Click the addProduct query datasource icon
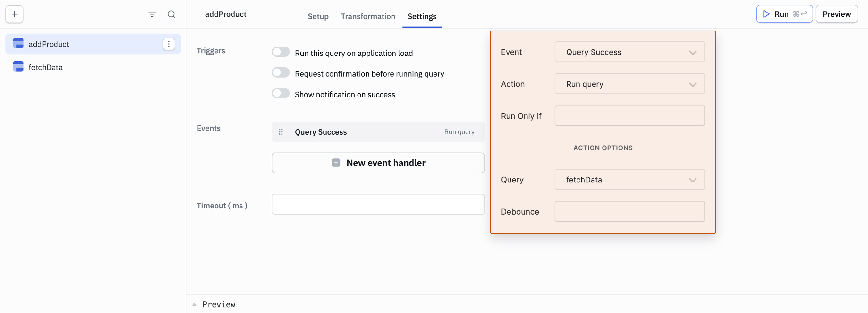 (x=18, y=44)
